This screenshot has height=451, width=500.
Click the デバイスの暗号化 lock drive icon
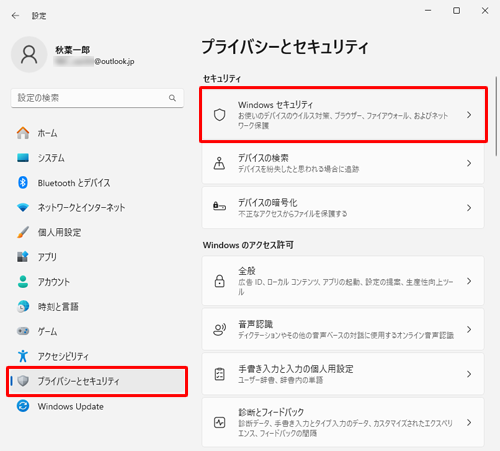coord(219,207)
